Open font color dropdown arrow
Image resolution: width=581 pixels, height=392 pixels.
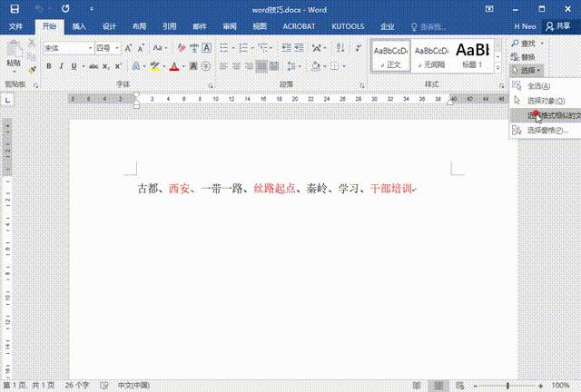(x=183, y=66)
